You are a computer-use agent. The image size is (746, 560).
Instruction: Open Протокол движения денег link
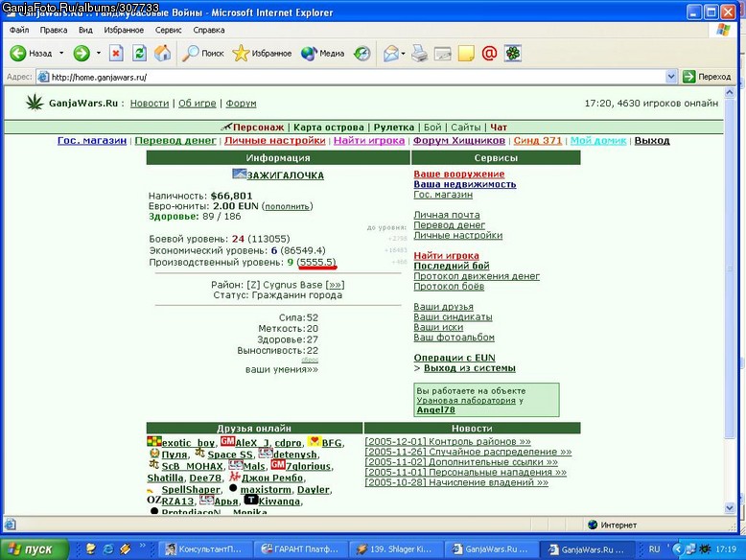pos(477,276)
